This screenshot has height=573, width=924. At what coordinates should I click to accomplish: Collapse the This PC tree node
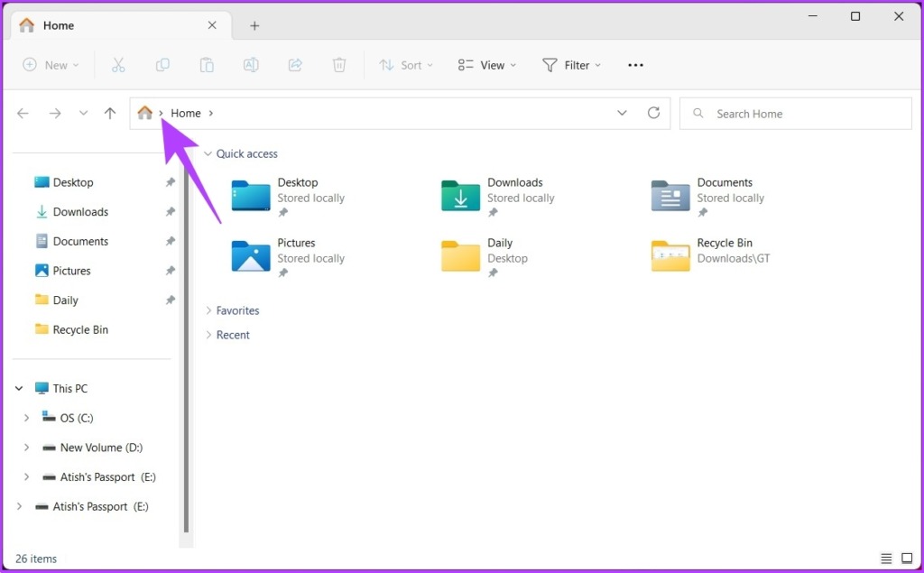19,389
